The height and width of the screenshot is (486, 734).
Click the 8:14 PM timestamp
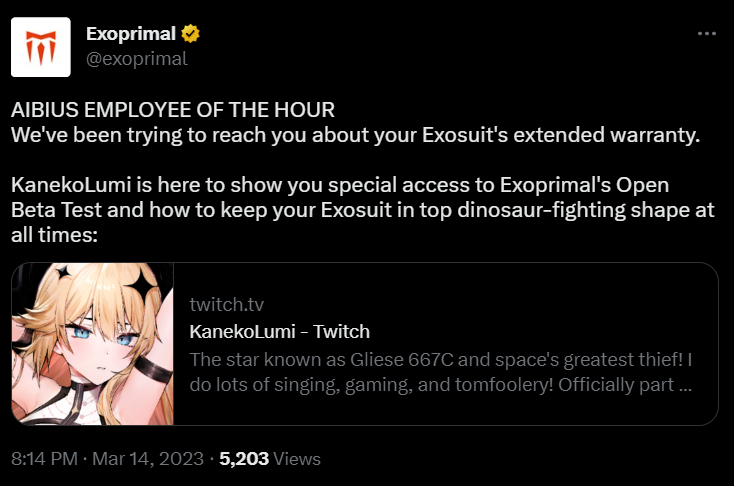[44, 458]
